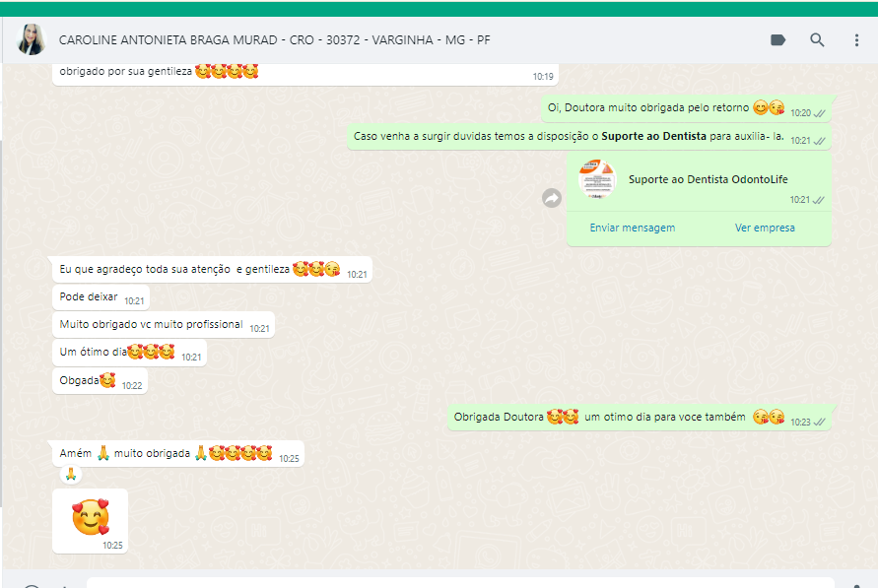Click the label tag icon in header

pos(777,40)
